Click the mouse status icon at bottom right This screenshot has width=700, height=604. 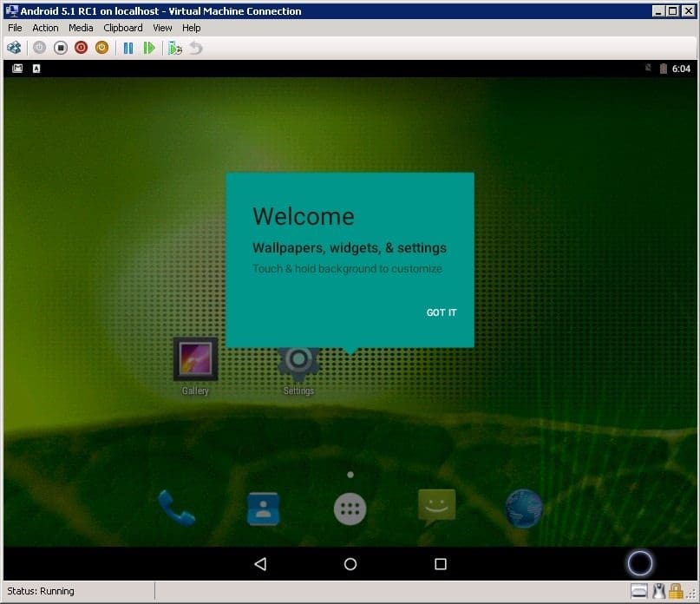[659, 591]
